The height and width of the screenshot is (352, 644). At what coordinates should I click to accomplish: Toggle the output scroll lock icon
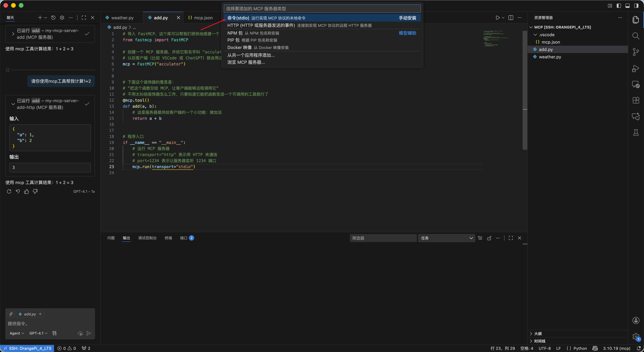click(489, 238)
